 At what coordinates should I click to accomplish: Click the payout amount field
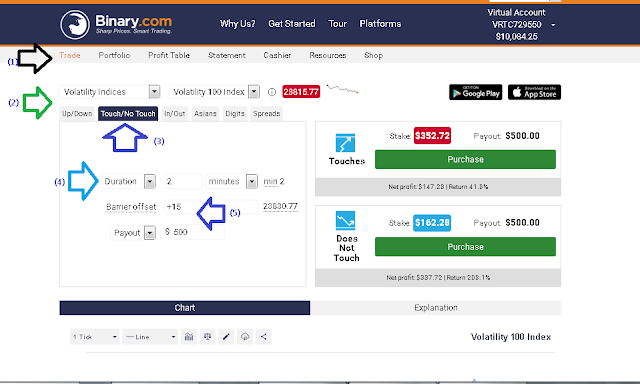(x=198, y=232)
